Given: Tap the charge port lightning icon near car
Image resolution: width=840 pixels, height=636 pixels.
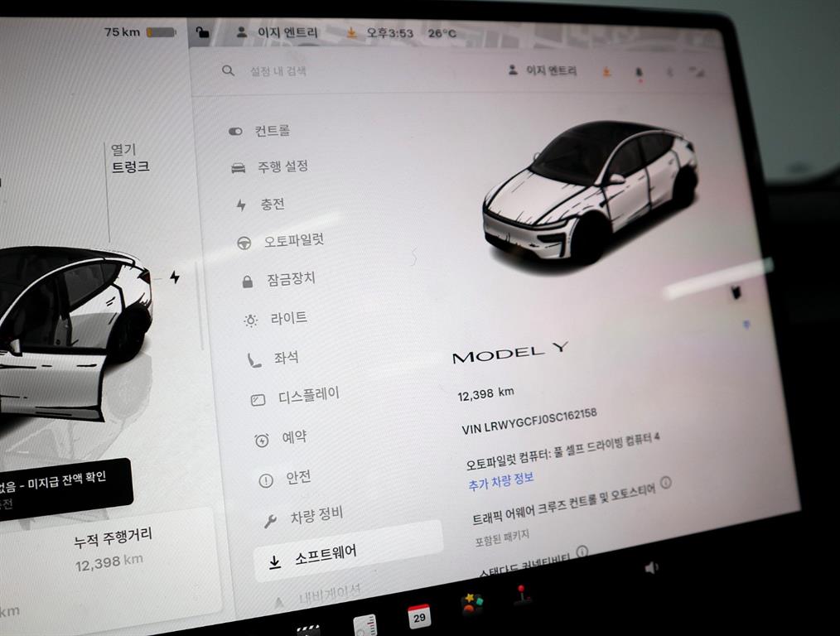Looking at the screenshot, I should [175, 277].
